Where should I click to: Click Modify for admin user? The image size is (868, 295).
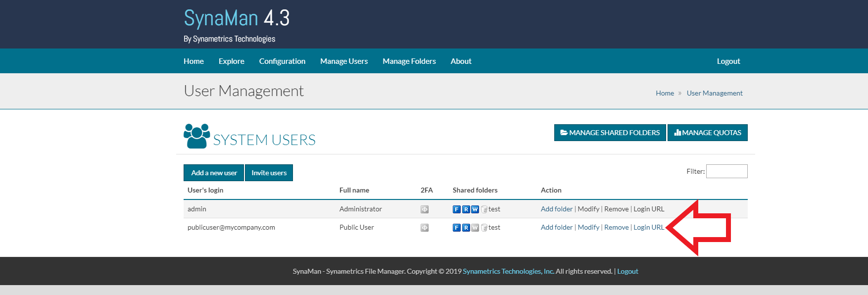[x=588, y=209]
